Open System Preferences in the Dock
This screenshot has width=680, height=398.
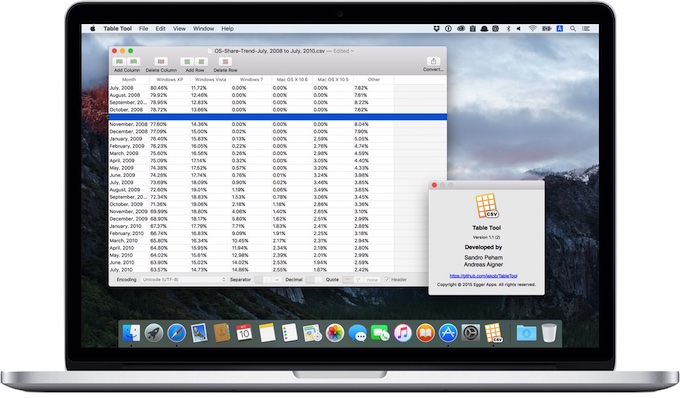click(x=471, y=333)
